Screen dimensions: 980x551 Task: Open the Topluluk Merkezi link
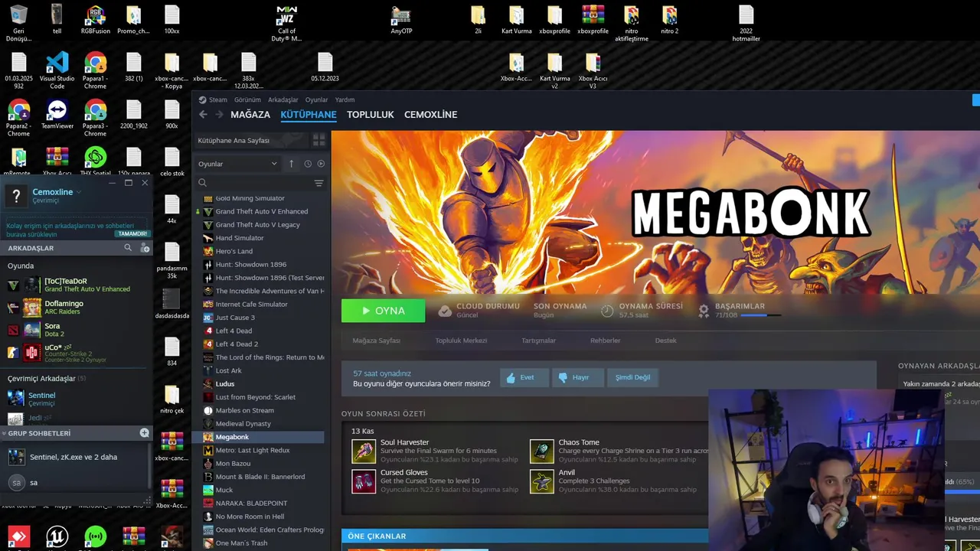tap(461, 341)
